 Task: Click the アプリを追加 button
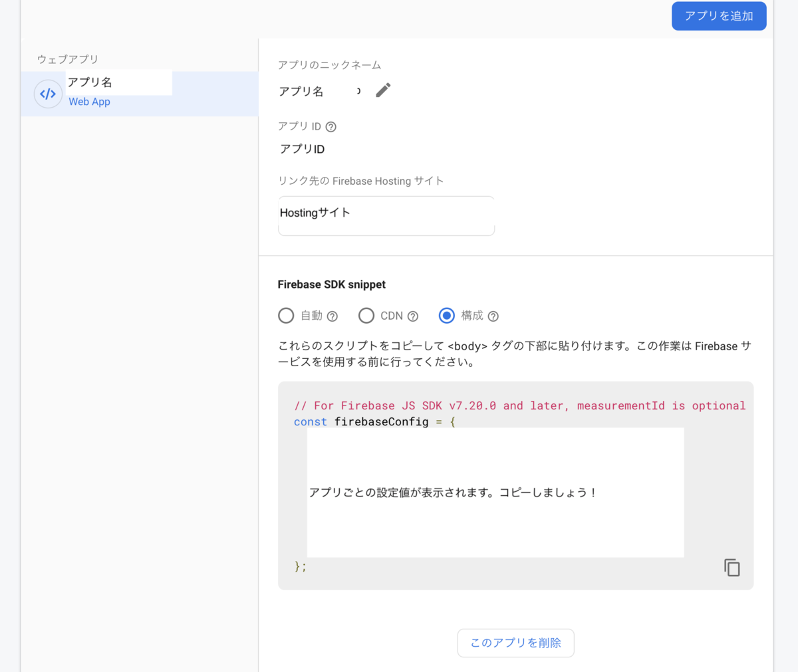click(x=719, y=16)
